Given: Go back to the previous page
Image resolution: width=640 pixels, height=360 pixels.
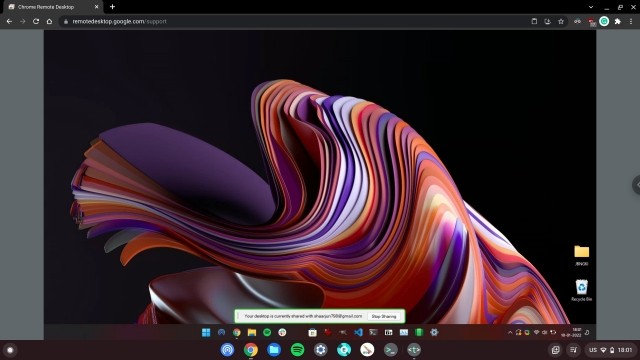Looking at the screenshot, I should pyautogui.click(x=9, y=21).
